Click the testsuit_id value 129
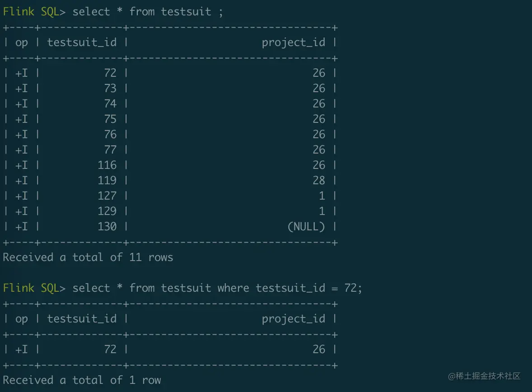Viewport: 532px width, 392px height. point(107,211)
